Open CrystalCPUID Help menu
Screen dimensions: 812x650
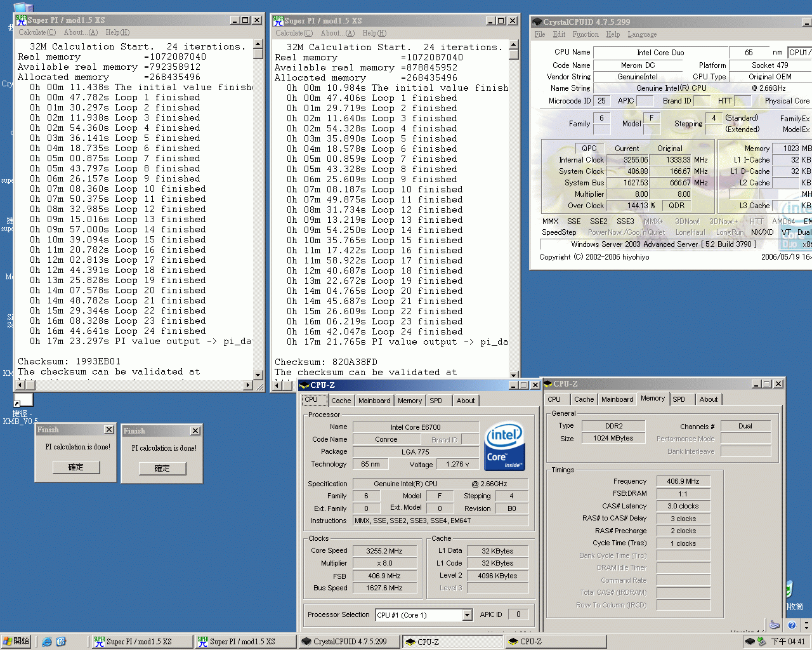point(613,34)
